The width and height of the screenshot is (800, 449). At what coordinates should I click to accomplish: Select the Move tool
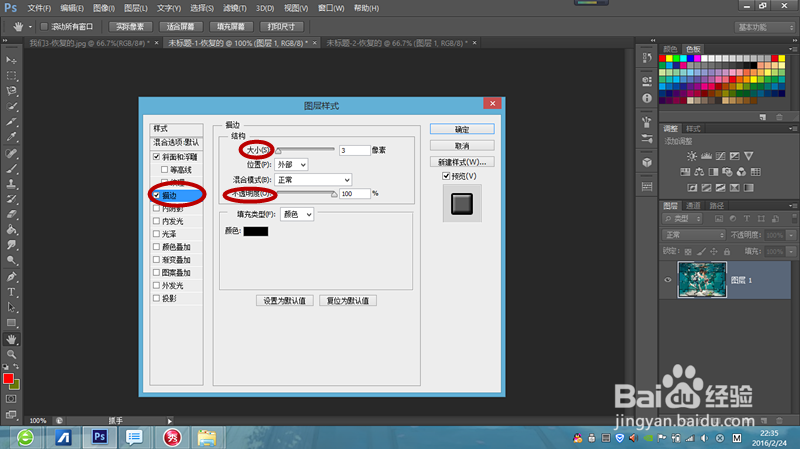11,60
